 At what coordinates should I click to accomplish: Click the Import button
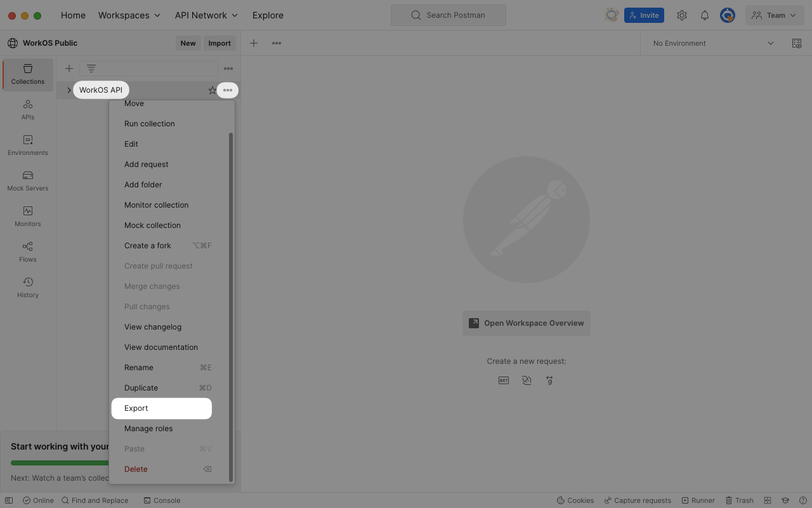219,43
